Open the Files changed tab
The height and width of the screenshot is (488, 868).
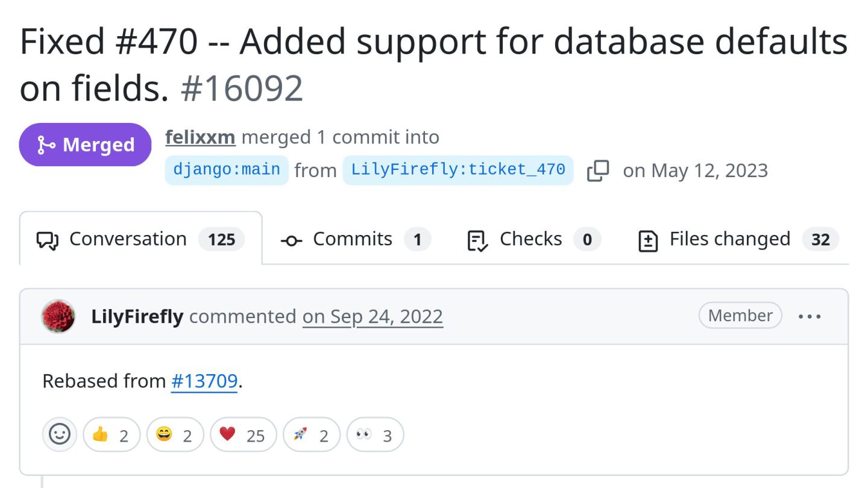738,239
